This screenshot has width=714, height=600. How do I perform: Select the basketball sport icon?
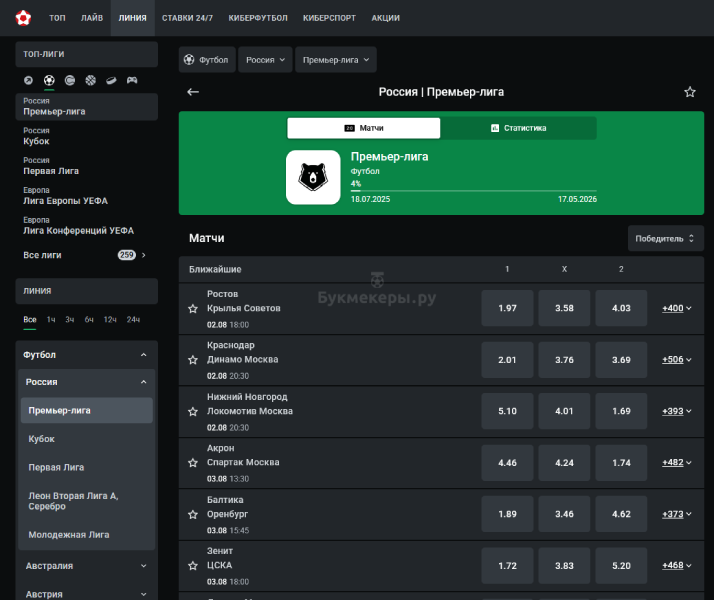point(91,81)
